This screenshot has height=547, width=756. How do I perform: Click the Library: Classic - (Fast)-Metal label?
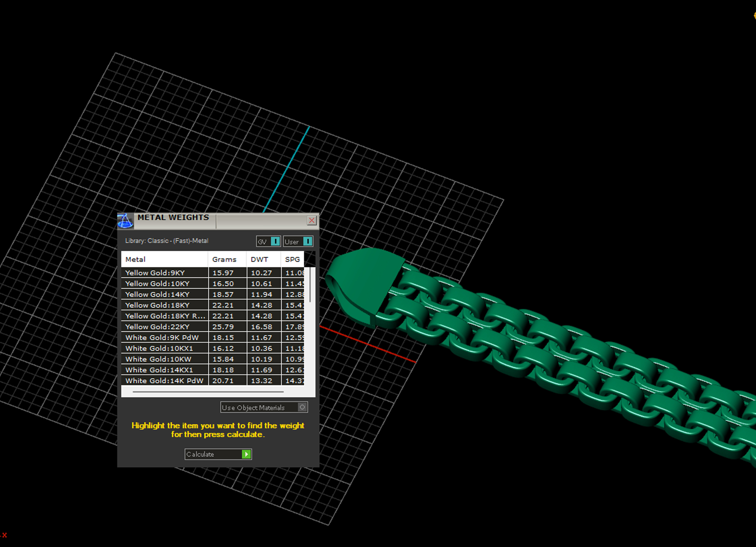167,241
